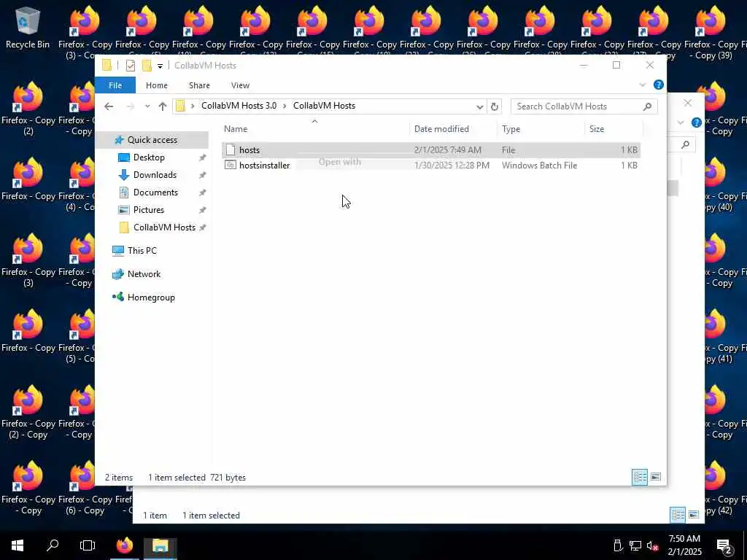Expand the back window's ribbon chevron

tap(681, 122)
